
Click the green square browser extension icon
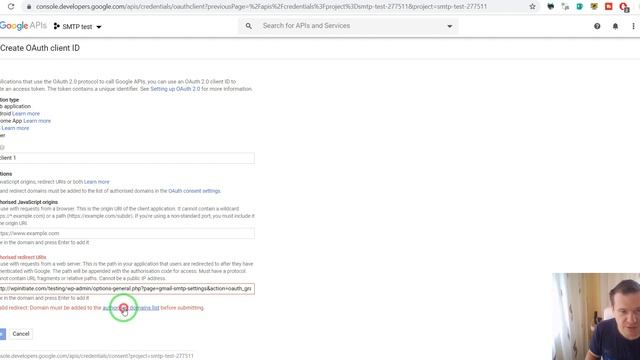580,7
